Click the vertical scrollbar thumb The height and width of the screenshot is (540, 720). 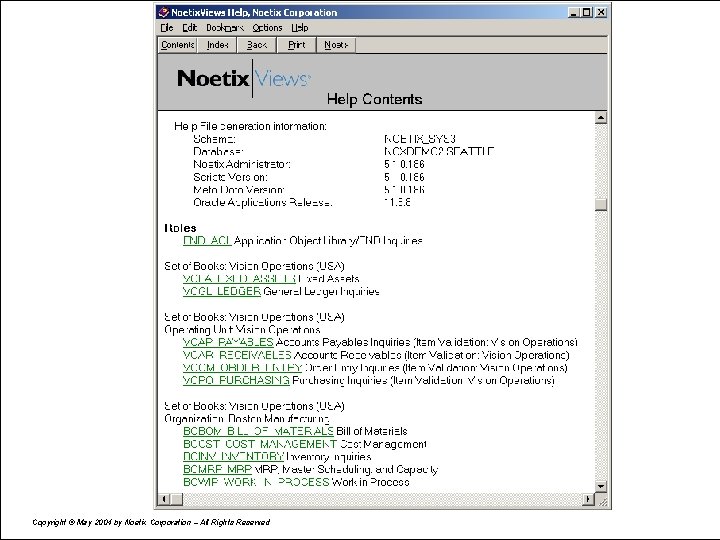(601, 204)
